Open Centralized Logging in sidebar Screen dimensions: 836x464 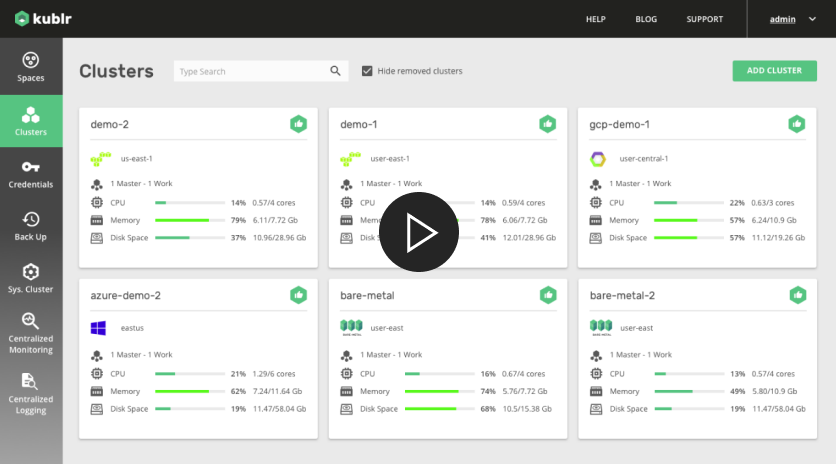click(x=31, y=394)
